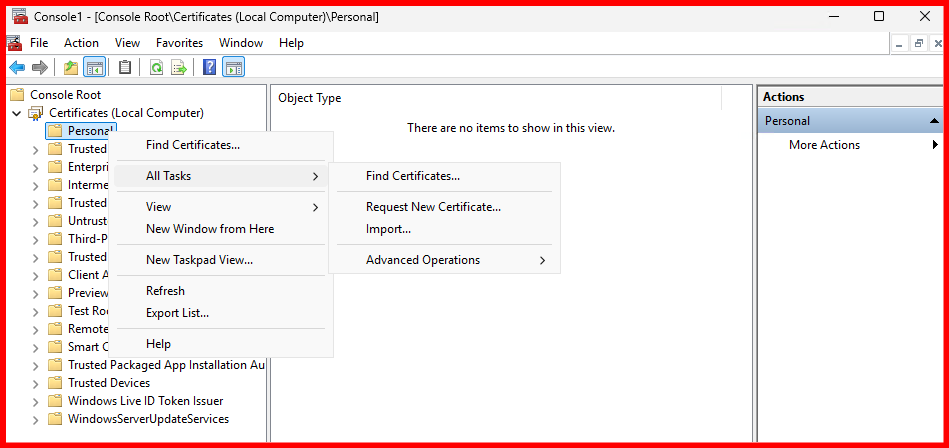Open More Actions in the Actions pane

click(824, 145)
